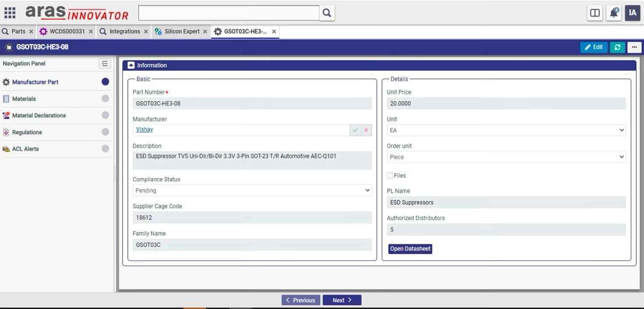Open the Vishay manufacturer link
The width and height of the screenshot is (644, 309).
[x=145, y=130]
